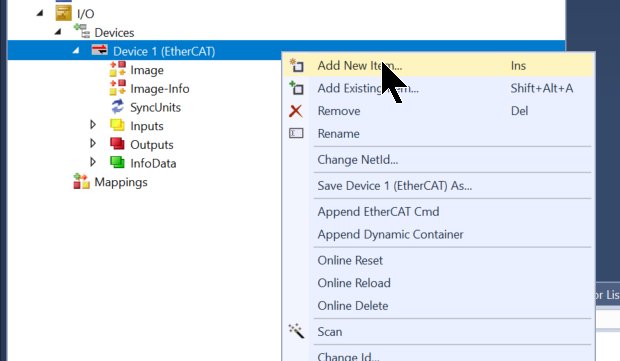Click the I/O node icon

click(x=64, y=13)
